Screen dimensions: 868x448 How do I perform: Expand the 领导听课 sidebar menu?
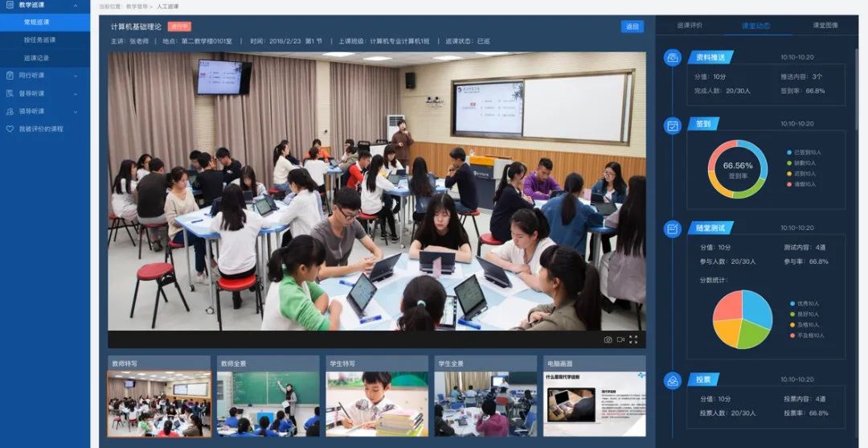point(76,111)
